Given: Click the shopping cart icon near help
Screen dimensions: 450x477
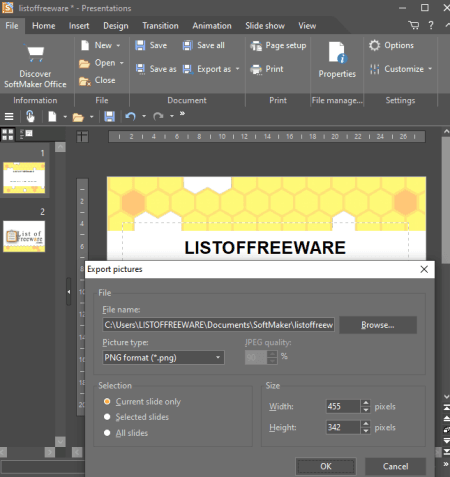Looking at the screenshot, I should [x=413, y=25].
